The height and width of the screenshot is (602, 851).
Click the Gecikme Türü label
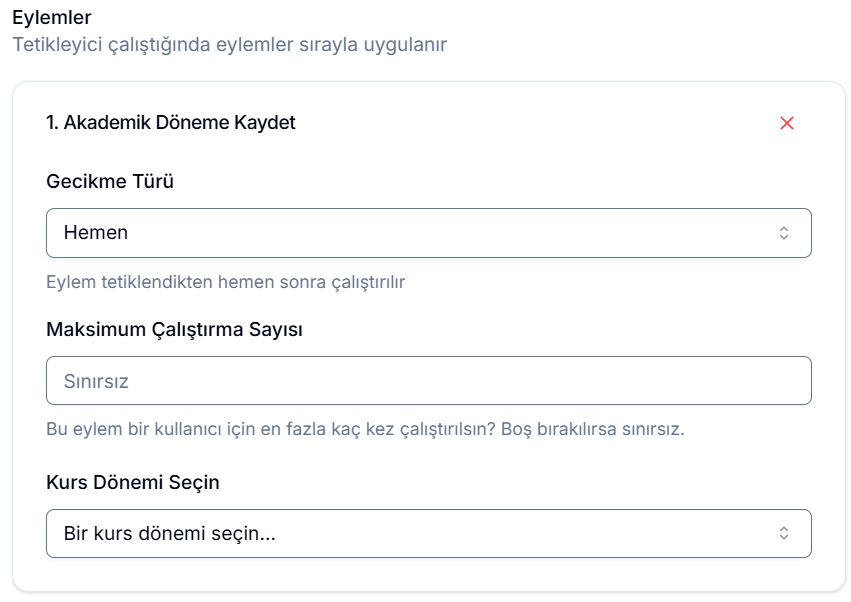[x=110, y=182]
